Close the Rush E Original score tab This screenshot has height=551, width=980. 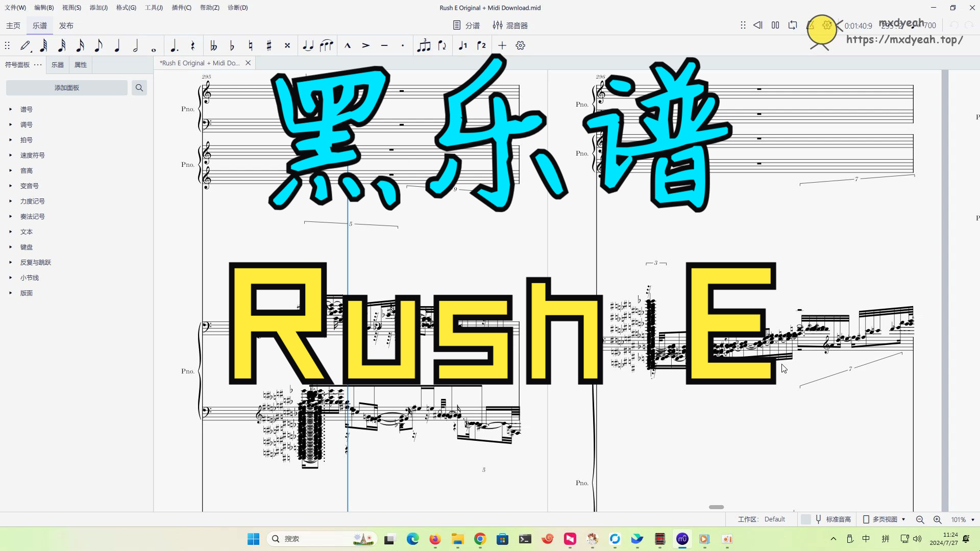tap(248, 63)
